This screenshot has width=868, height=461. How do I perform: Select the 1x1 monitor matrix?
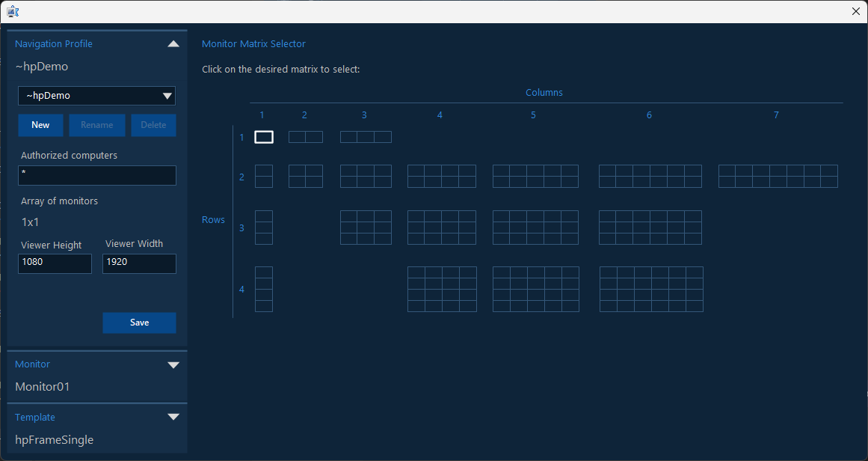(263, 137)
